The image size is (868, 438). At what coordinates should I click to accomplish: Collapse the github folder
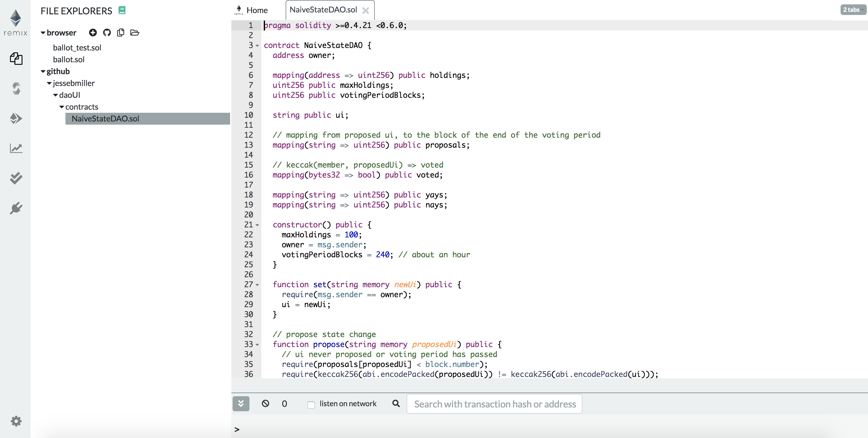(x=43, y=71)
